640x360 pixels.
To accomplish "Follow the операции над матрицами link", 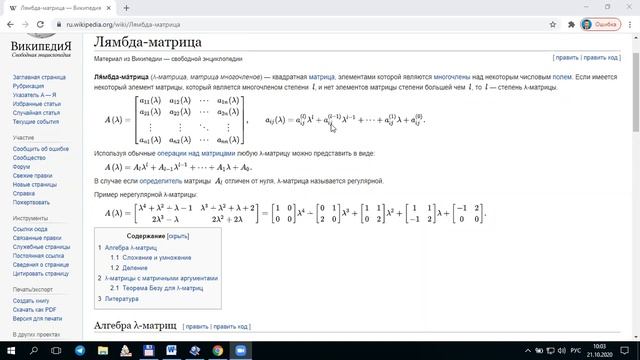I will pyautogui.click(x=196, y=153).
